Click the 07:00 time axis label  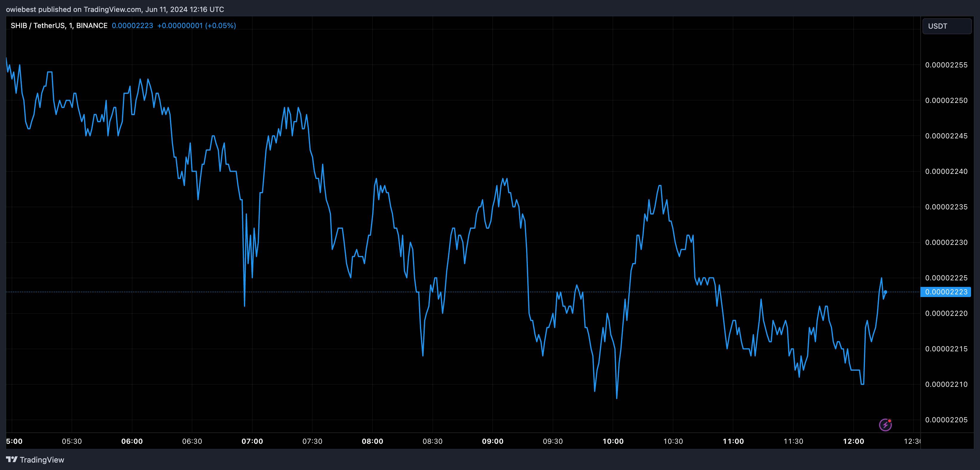point(252,441)
